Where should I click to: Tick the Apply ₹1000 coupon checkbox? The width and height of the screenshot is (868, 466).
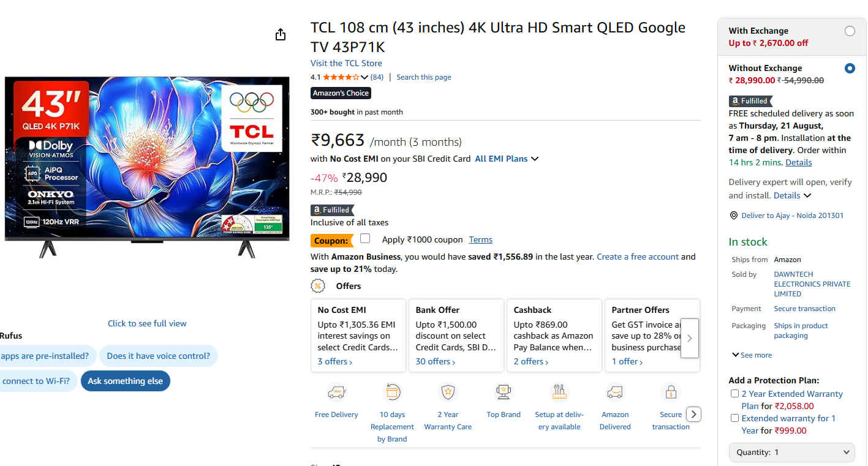(365, 239)
